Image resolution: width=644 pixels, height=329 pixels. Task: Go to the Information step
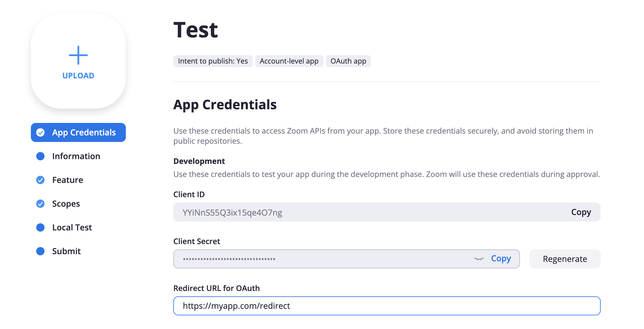pos(76,156)
